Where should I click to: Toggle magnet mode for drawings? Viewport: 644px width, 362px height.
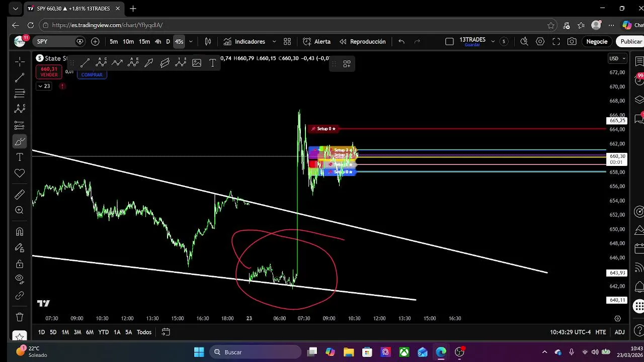pos(20,232)
